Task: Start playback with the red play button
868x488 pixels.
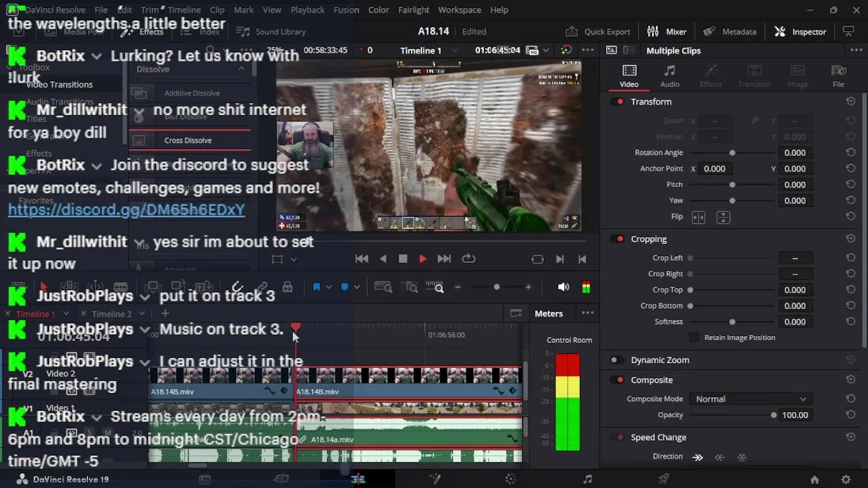Action: point(422,259)
